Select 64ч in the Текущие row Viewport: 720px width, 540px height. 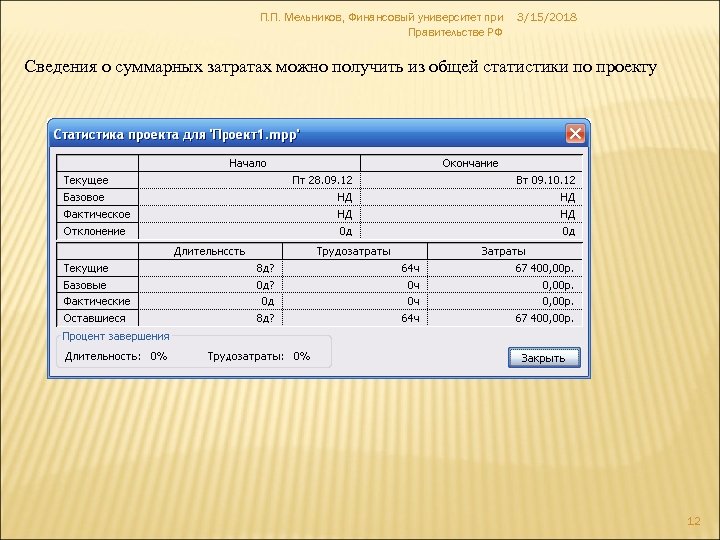pos(411,268)
